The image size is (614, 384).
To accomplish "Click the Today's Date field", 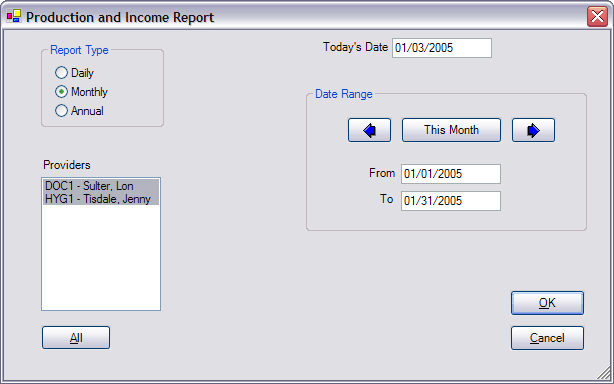I will (x=442, y=48).
